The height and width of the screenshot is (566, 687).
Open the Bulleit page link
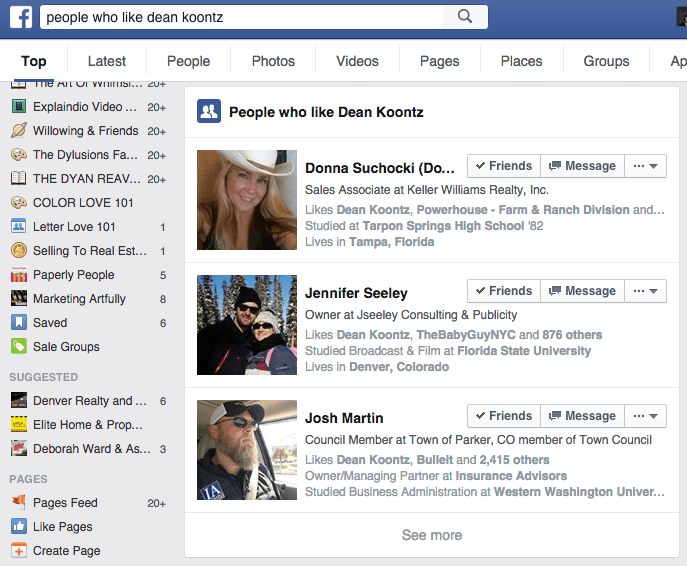click(x=435, y=460)
